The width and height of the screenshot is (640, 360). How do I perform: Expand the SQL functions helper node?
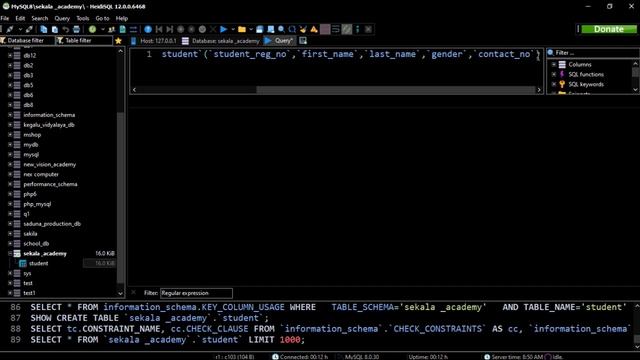[554, 74]
